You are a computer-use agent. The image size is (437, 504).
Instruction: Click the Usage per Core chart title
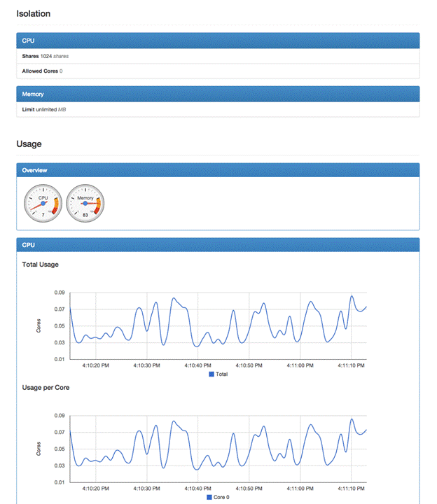coord(46,387)
